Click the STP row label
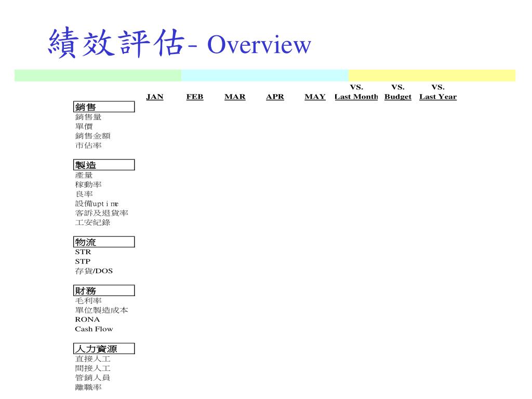Image resolution: width=532 pixels, height=399 pixels. [x=83, y=262]
